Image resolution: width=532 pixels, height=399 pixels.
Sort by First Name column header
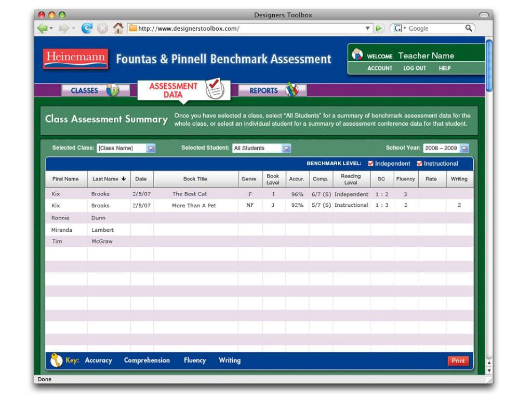click(66, 179)
